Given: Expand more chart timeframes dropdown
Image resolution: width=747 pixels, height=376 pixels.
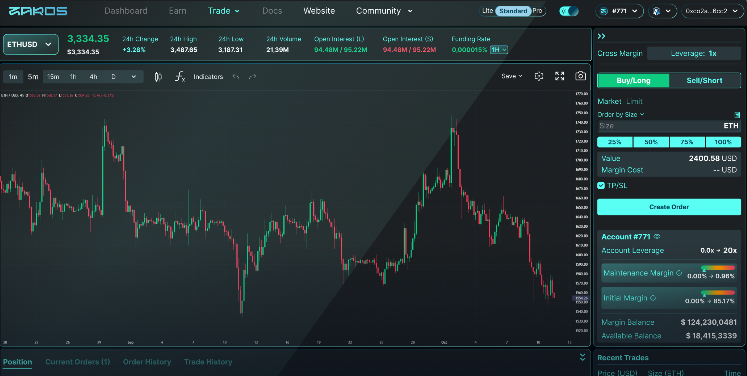Looking at the screenshot, I should [133, 77].
